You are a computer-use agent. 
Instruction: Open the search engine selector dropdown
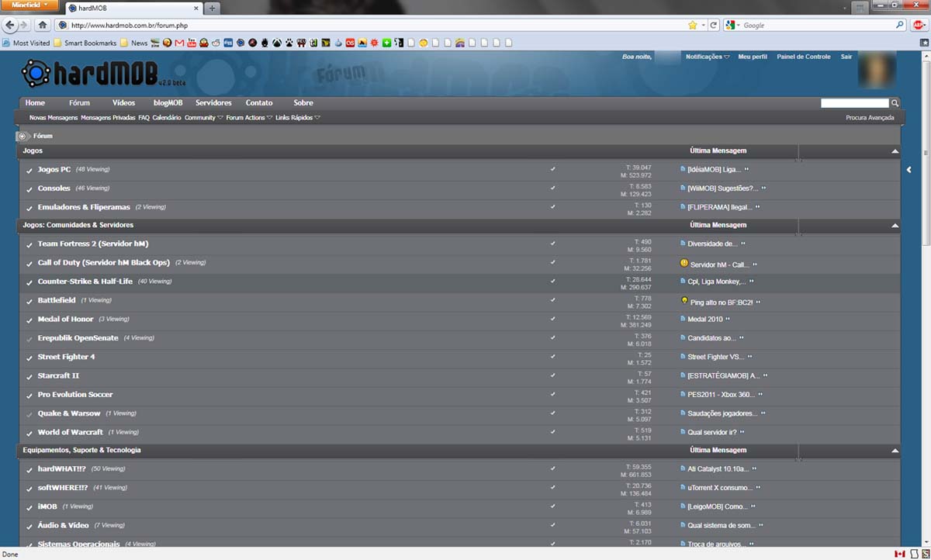(x=733, y=25)
